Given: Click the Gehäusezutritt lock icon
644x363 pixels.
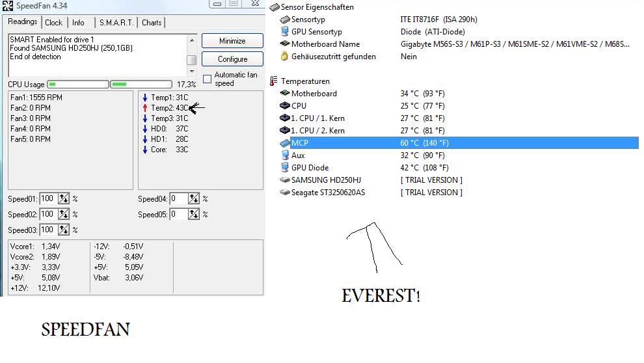Looking at the screenshot, I should [x=284, y=56].
